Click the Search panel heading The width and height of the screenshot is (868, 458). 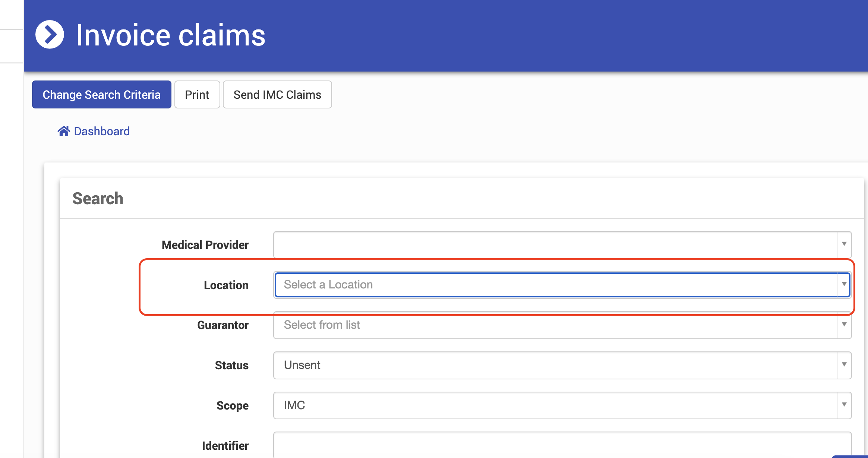(98, 199)
